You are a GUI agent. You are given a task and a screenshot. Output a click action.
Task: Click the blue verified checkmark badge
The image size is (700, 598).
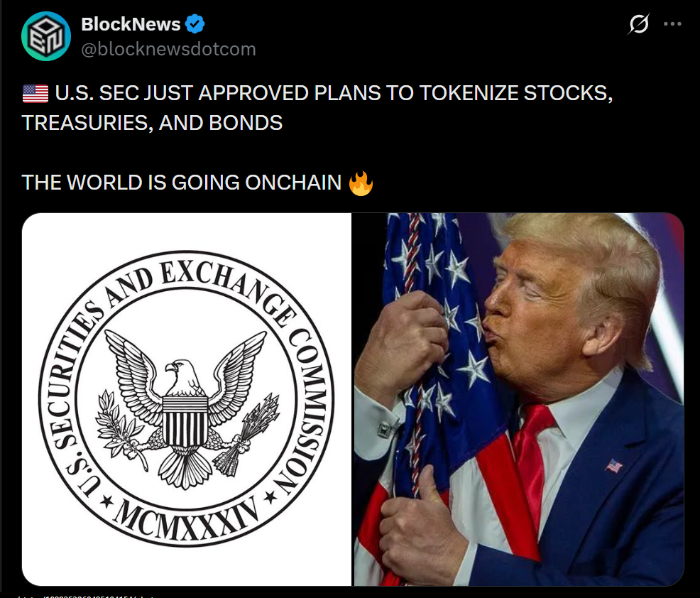point(195,24)
